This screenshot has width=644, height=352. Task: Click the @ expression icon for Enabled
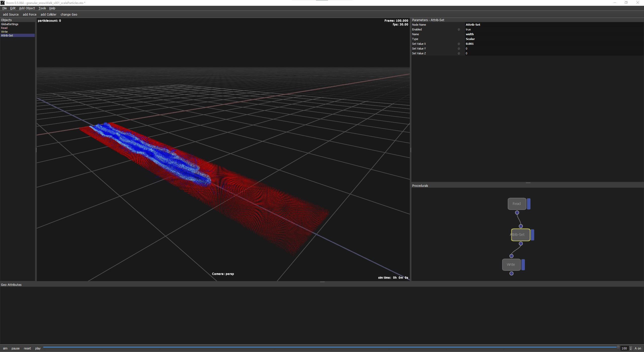point(459,29)
